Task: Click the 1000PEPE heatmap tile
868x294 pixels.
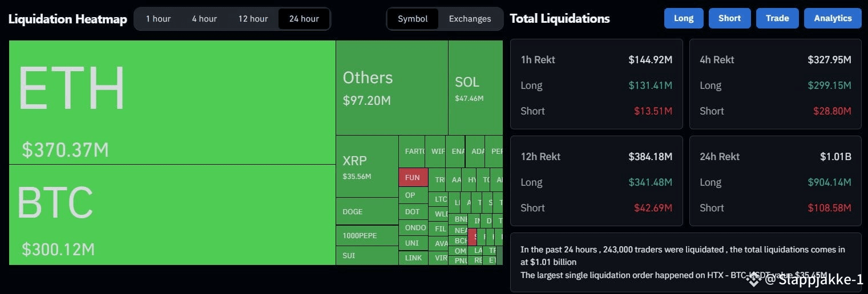Action: (367, 235)
